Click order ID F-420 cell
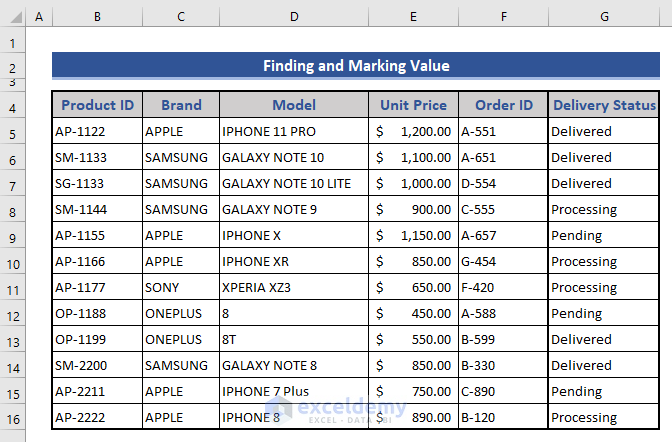The width and height of the screenshot is (672, 442). point(504,287)
